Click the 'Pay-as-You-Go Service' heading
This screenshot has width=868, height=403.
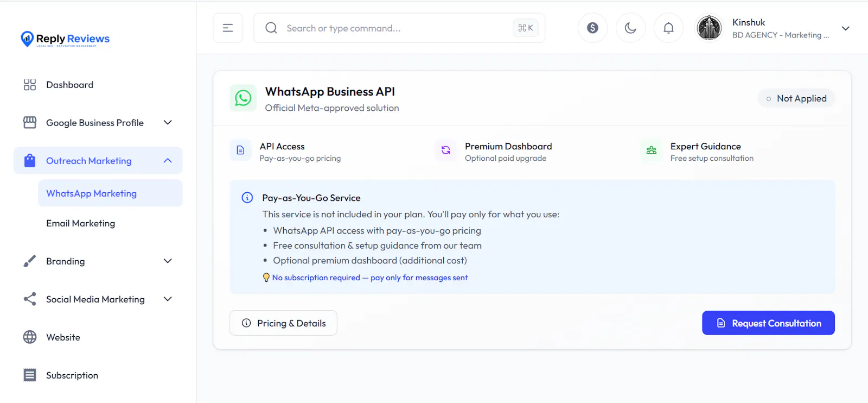(311, 198)
